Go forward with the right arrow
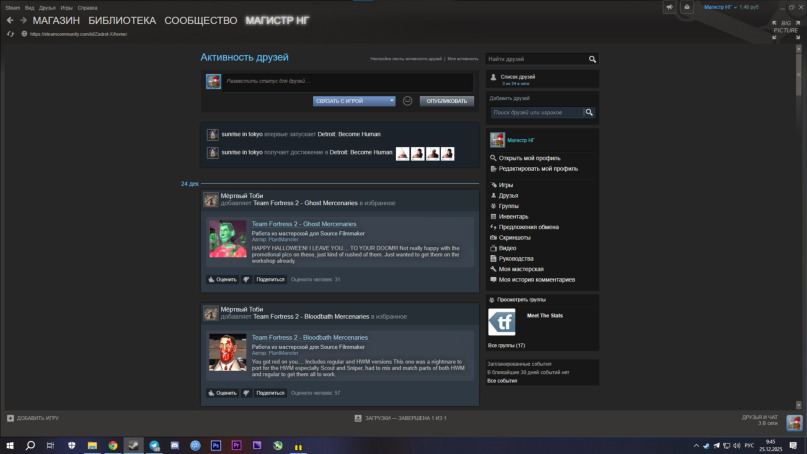807x454 pixels. pos(23,21)
